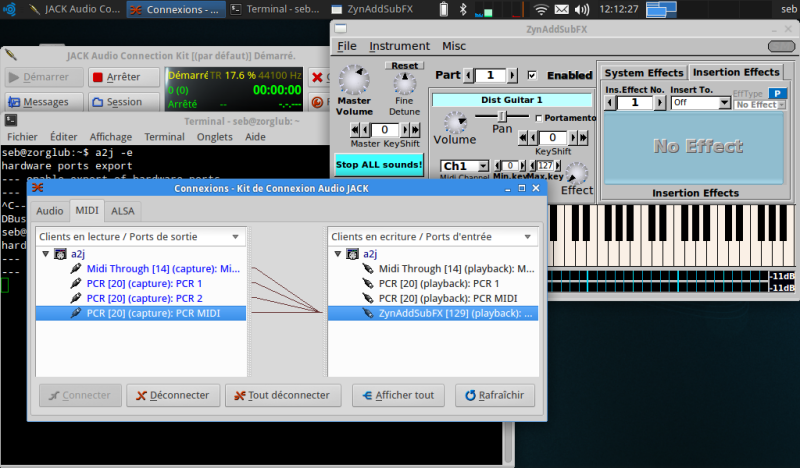Switch to ALSA tab in Connexions
Viewport: 800px width, 468px height.
[123, 211]
